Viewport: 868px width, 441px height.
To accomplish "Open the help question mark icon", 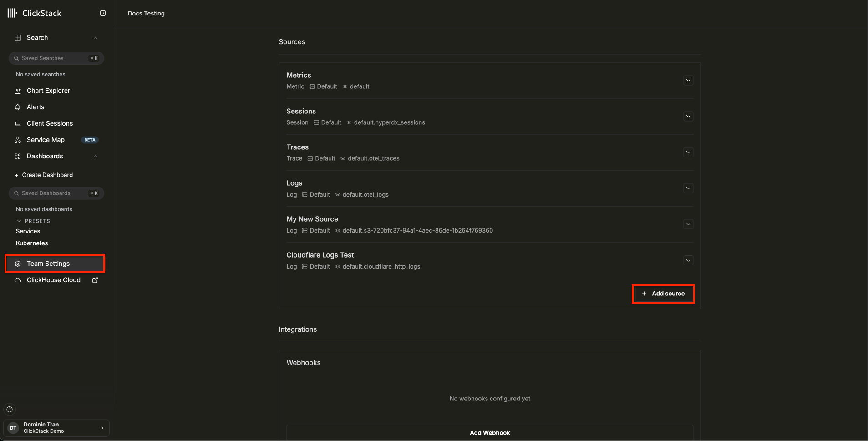I will (x=10, y=409).
